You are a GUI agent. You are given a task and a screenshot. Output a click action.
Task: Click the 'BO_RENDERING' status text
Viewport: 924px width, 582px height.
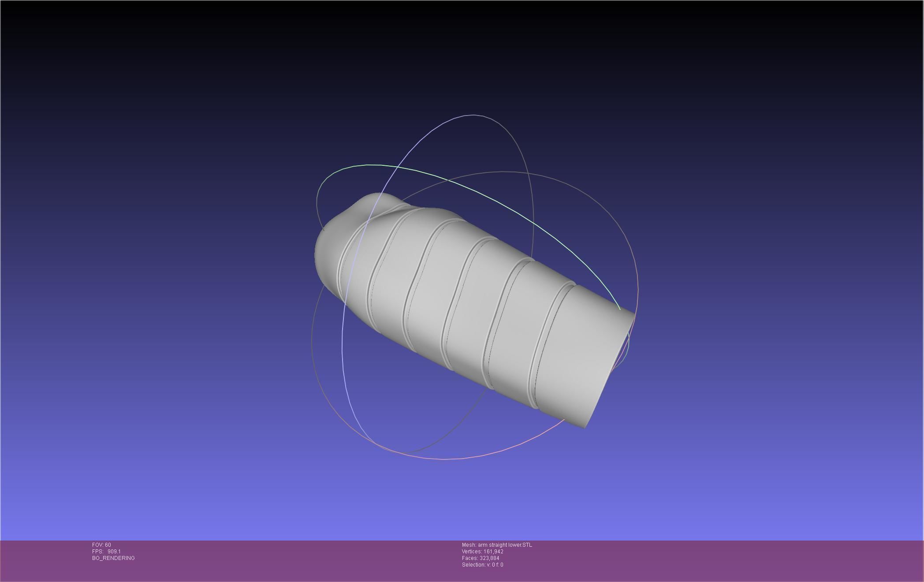113,558
